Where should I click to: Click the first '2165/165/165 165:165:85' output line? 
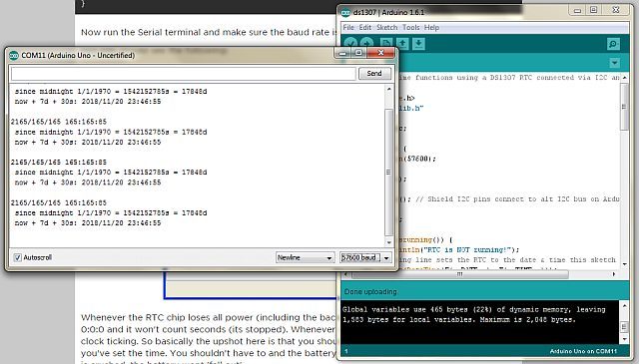[59, 122]
